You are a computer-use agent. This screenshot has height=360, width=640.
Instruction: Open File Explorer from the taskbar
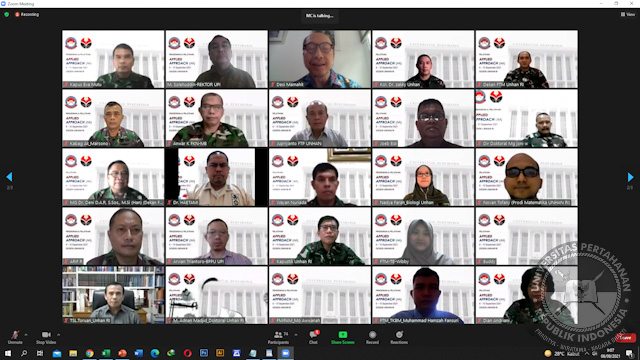coord(73,353)
